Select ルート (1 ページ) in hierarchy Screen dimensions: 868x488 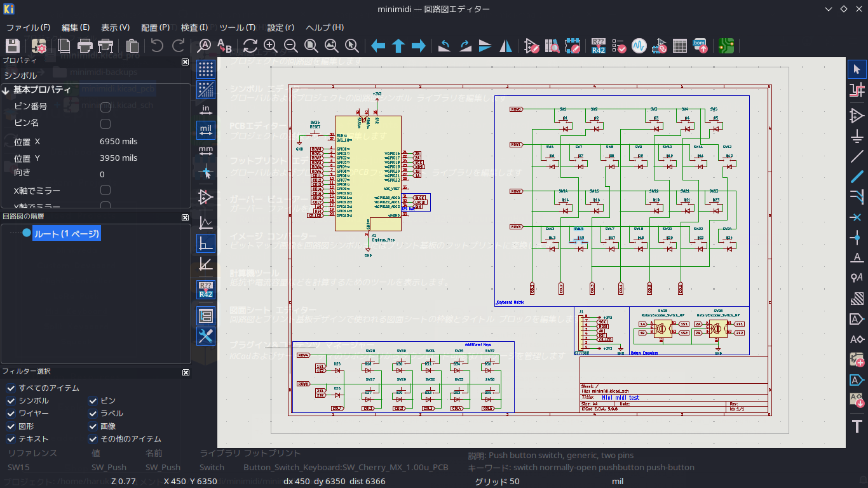67,234
